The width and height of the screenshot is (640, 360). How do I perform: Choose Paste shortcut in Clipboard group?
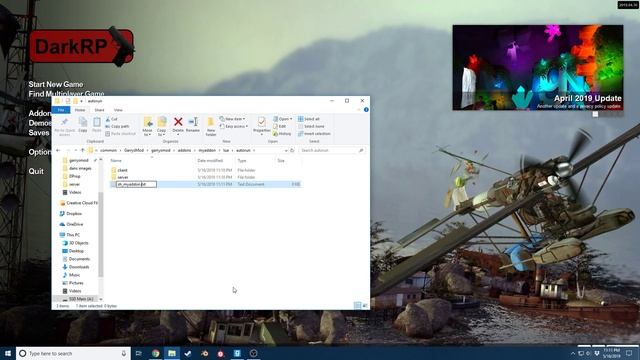(120, 133)
